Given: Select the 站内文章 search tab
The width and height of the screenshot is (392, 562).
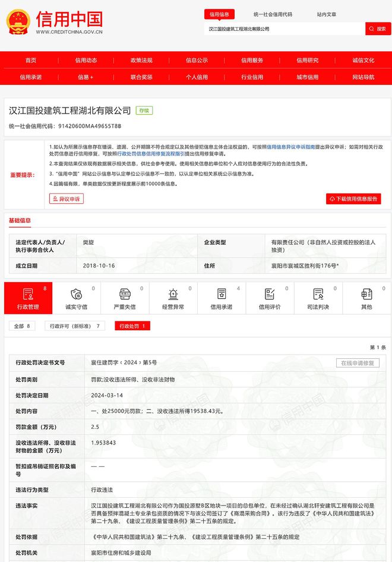Looking at the screenshot, I should 327,14.
